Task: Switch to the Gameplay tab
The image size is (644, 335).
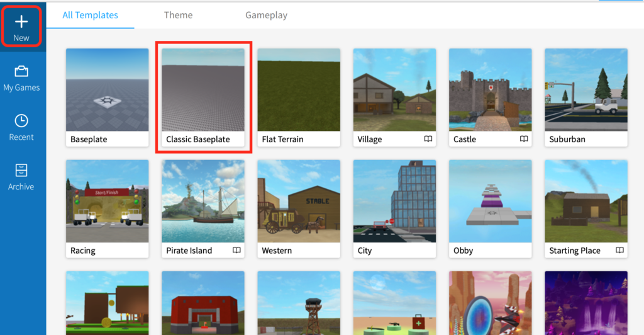Action: 266,15
